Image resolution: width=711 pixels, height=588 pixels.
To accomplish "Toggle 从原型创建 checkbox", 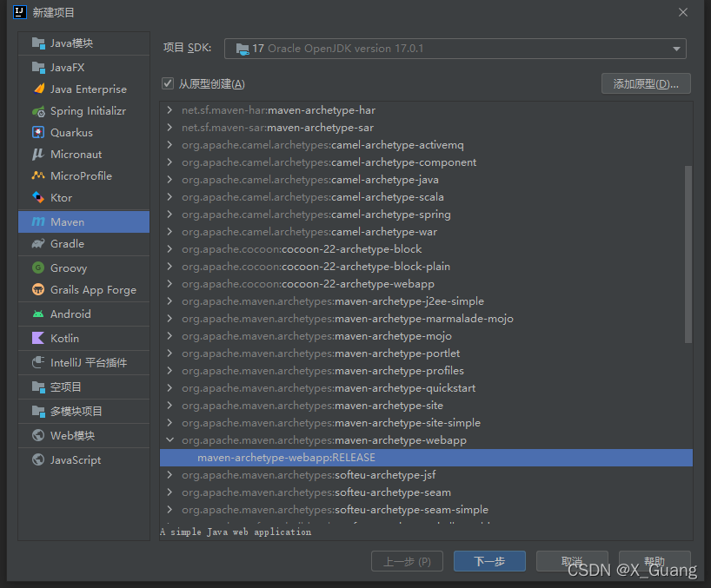I will pyautogui.click(x=168, y=83).
